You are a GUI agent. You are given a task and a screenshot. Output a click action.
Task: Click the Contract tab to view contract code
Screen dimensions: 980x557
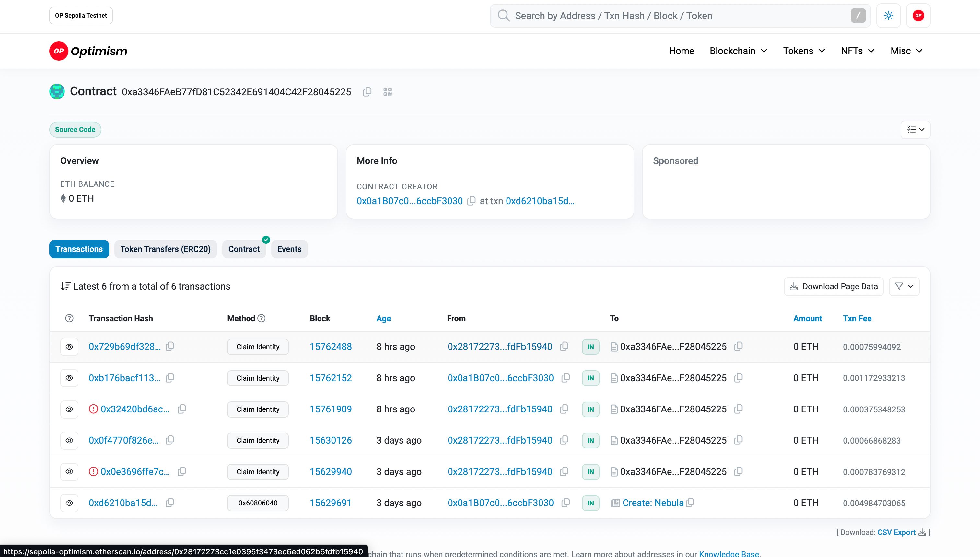[244, 249]
